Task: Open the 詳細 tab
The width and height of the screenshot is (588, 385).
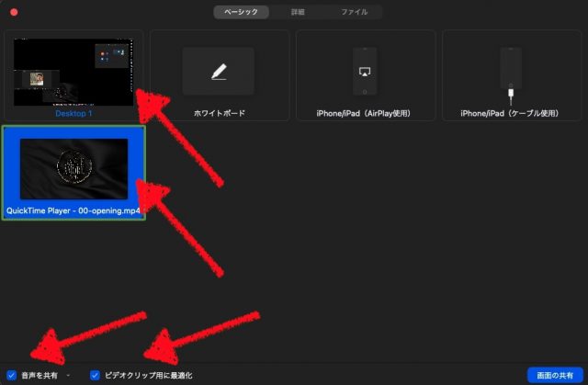Action: [x=298, y=12]
